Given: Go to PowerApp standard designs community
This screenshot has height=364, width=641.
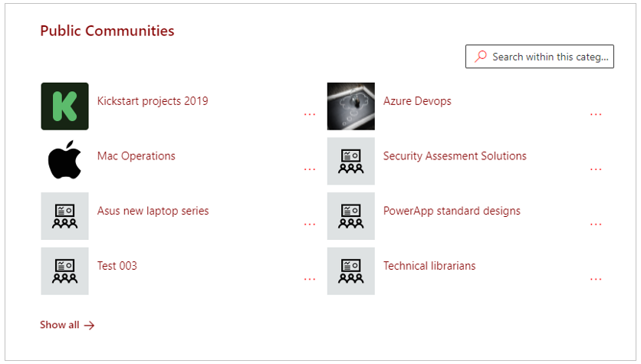Looking at the screenshot, I should click(x=452, y=211).
